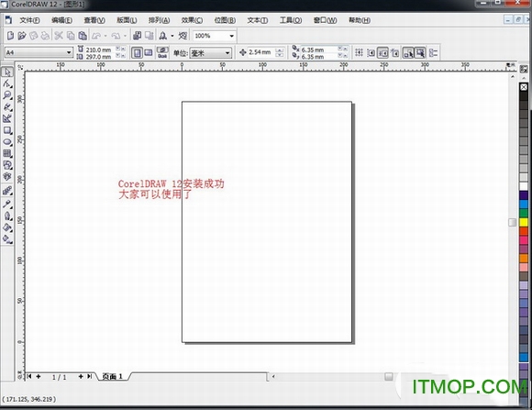Click the 2.54 mm nudge stepper
This screenshot has width=532, height=410.
click(x=280, y=52)
